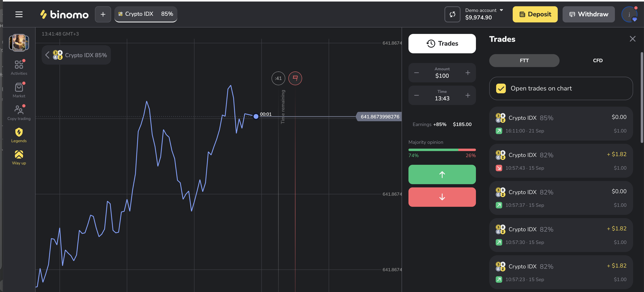Open Copy trading in the sidebar
The image size is (644, 292).
[19, 113]
